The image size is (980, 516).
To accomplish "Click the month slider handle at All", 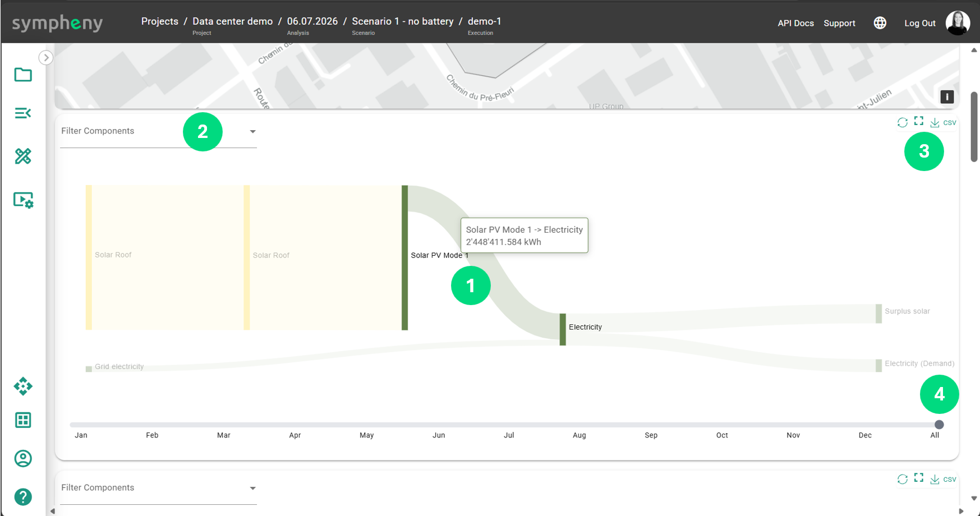I will pyautogui.click(x=939, y=425).
